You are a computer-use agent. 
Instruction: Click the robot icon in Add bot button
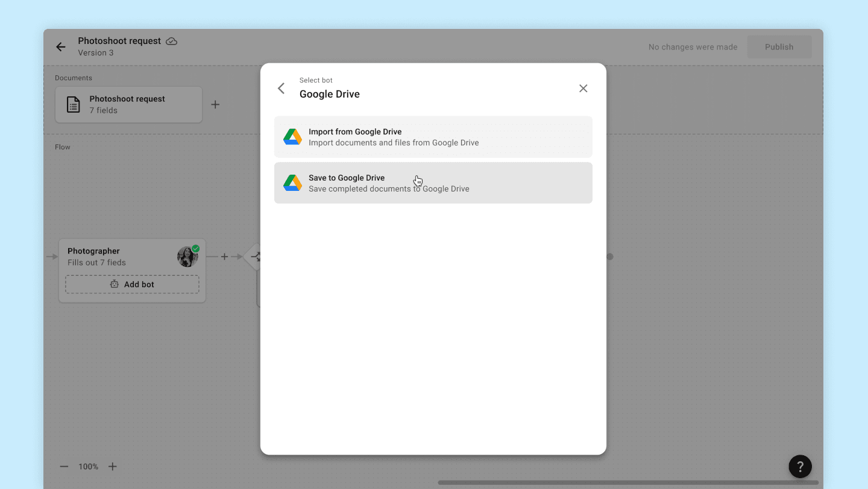pyautogui.click(x=115, y=284)
